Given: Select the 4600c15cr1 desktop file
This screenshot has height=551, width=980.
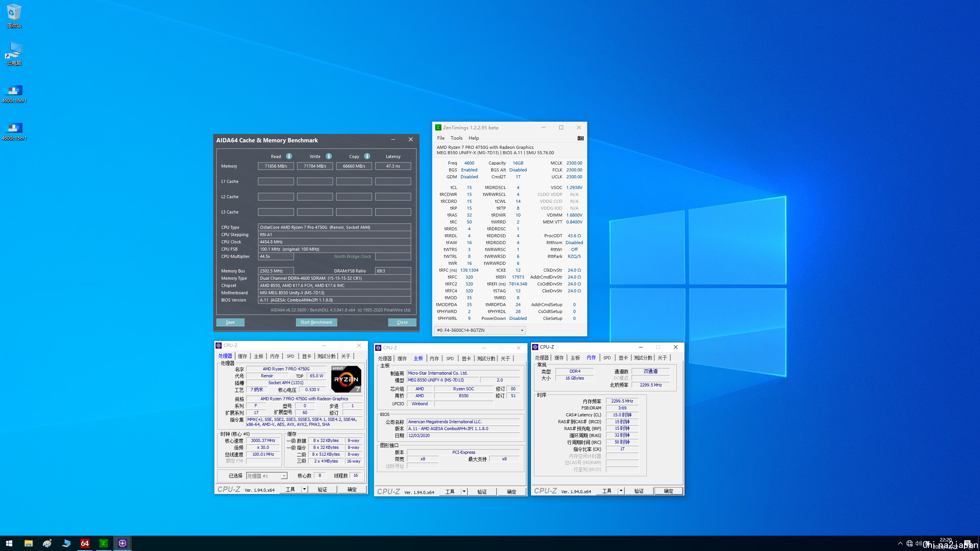Looking at the screenshot, I should tap(14, 131).
